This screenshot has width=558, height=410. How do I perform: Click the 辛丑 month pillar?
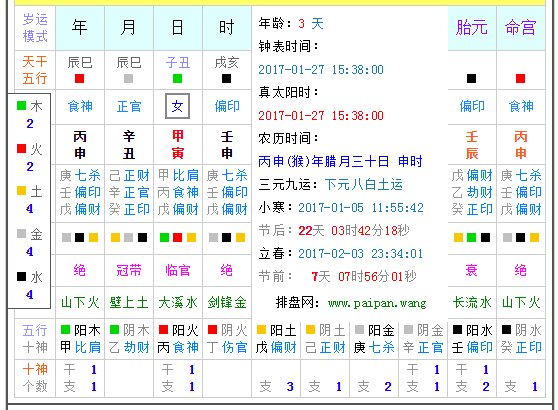tap(129, 144)
